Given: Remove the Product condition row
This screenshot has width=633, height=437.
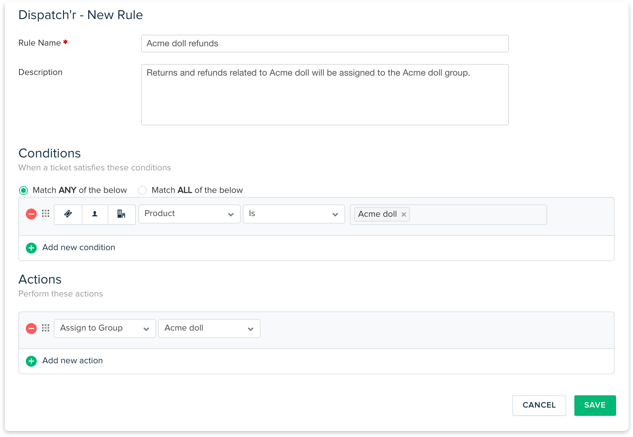Looking at the screenshot, I should [x=31, y=214].
